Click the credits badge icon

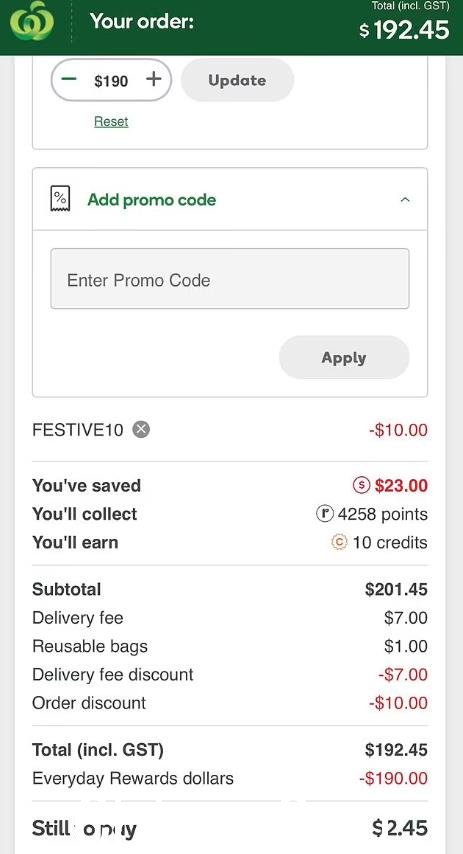point(339,542)
